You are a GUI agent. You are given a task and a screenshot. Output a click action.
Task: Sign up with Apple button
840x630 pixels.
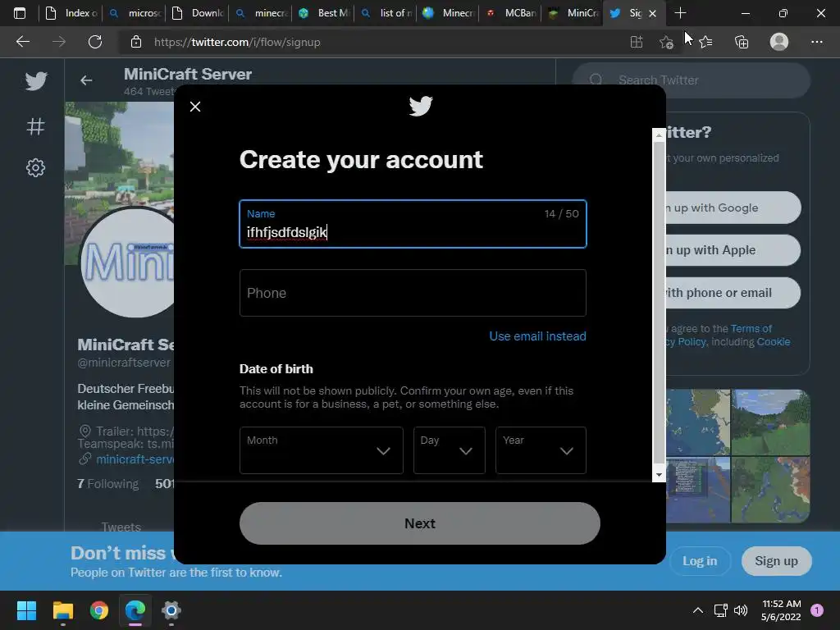(733, 250)
